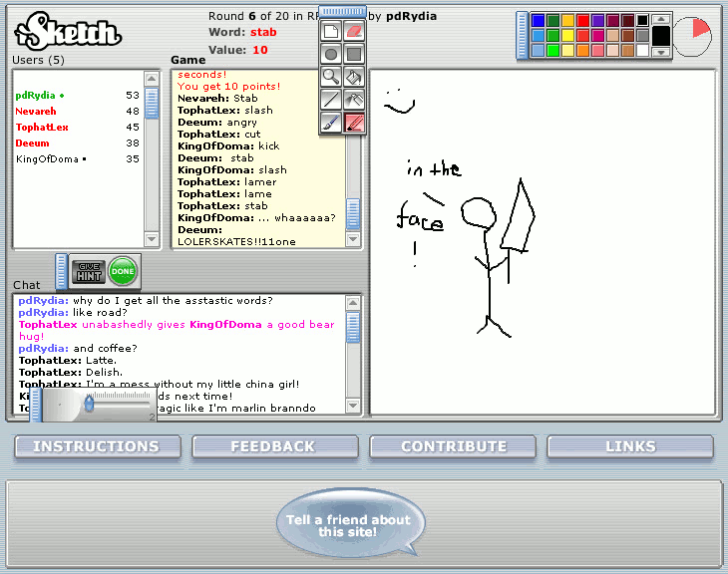Pick the salmon pink color swatch
Image resolution: width=728 pixels, height=574 pixels.
(x=597, y=50)
